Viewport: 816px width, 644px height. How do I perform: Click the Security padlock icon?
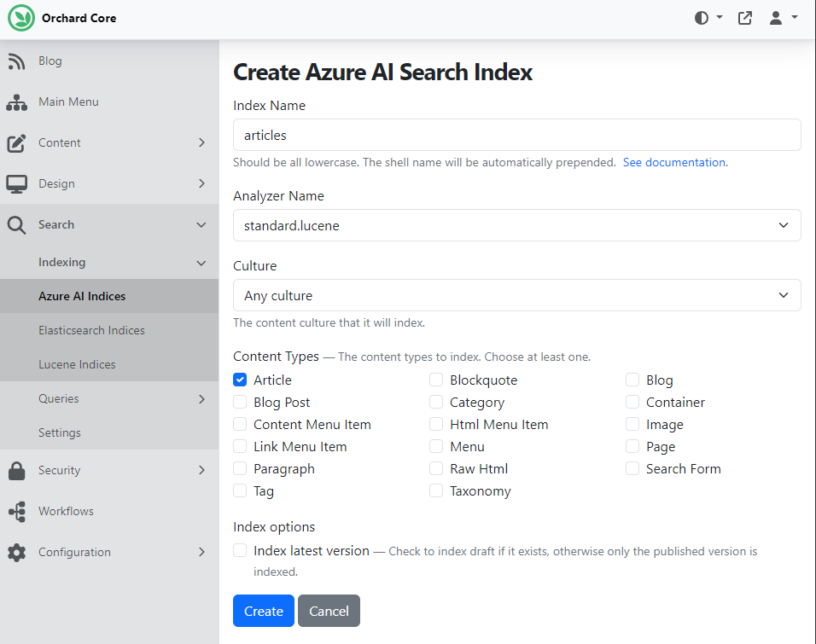coord(17,470)
